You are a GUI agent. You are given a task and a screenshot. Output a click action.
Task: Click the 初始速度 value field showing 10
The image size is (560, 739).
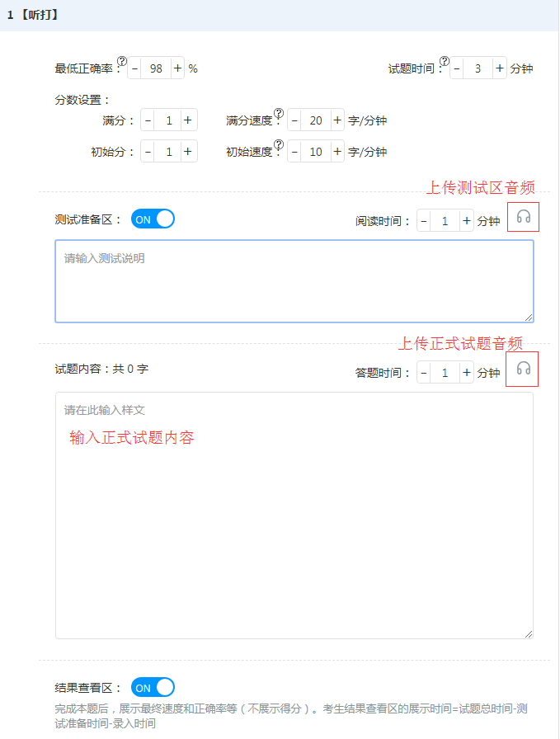click(316, 152)
